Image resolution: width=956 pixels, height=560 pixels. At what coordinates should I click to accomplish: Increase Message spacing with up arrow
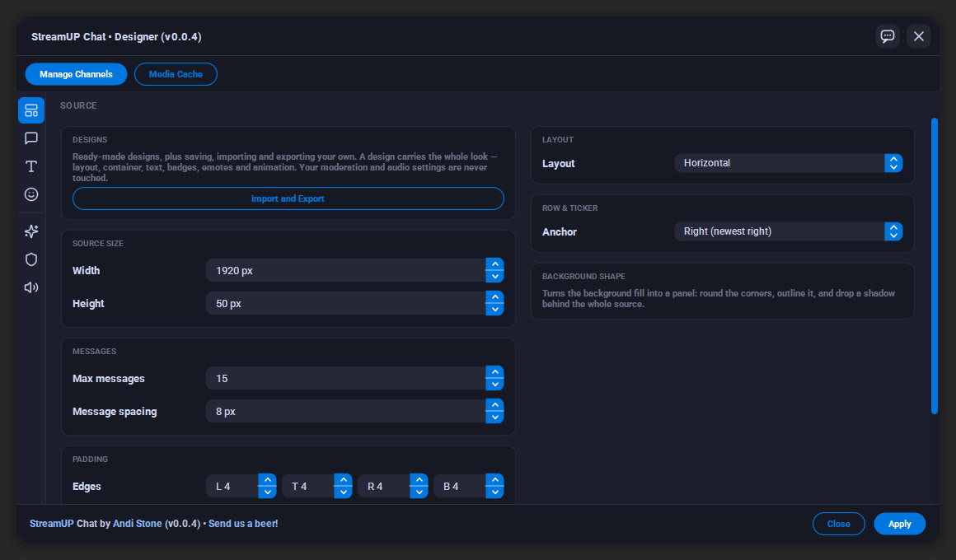click(x=494, y=405)
